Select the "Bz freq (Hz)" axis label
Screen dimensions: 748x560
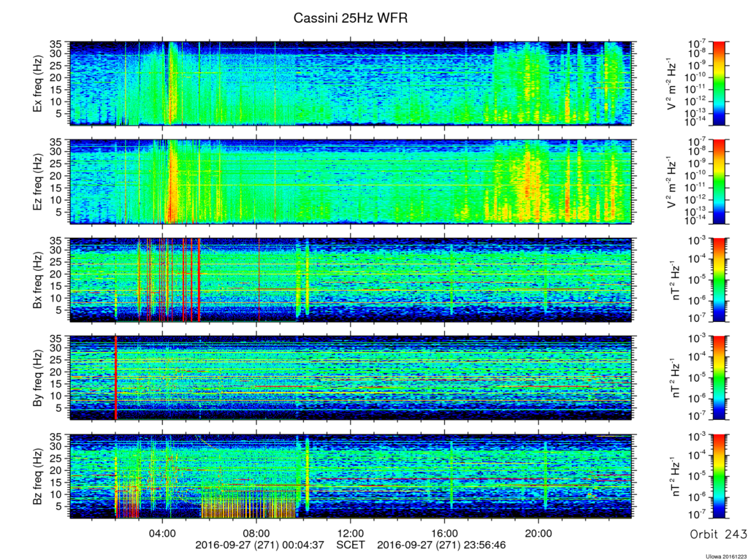pyautogui.click(x=38, y=477)
